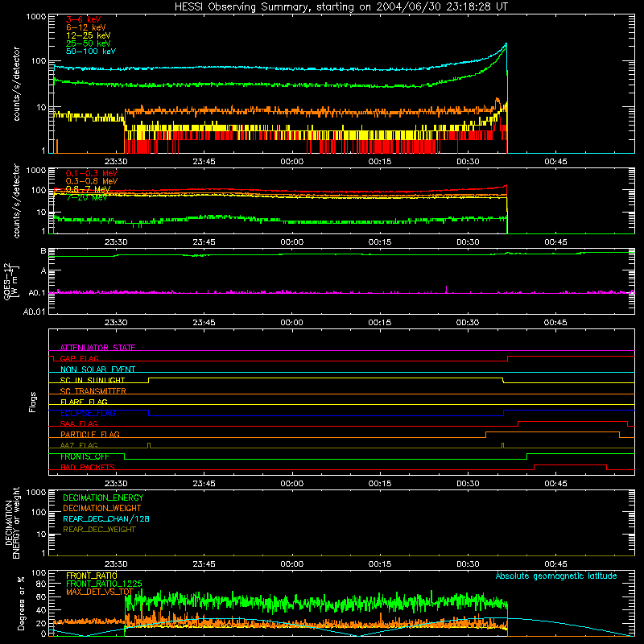Select the FLARE_FLAG label
644x644 pixels.
click(x=84, y=402)
